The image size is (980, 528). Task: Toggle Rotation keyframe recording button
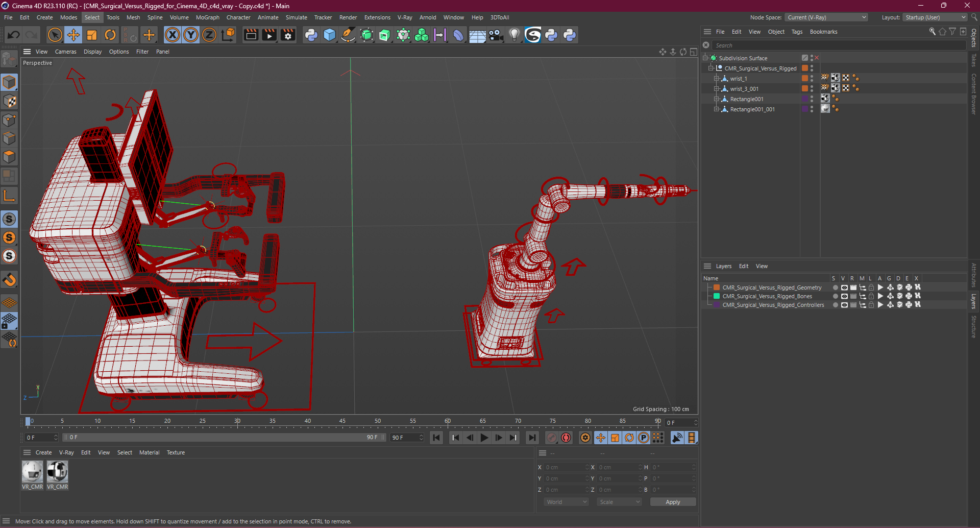pyautogui.click(x=629, y=438)
